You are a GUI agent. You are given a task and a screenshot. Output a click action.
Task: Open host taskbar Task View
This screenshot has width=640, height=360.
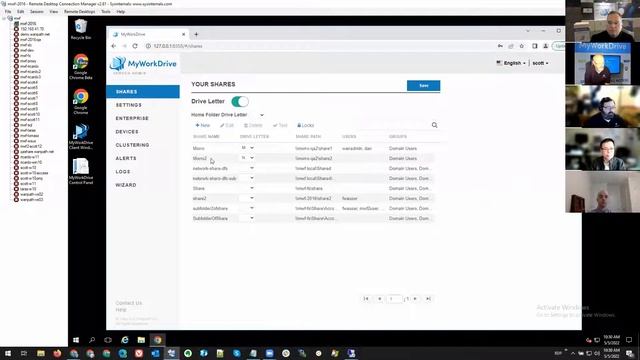(24, 353)
